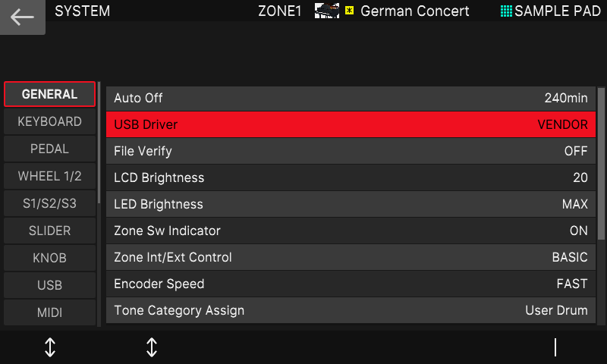Open the WHEEL 1/2 tab
This screenshot has height=364, width=607.
(x=49, y=176)
